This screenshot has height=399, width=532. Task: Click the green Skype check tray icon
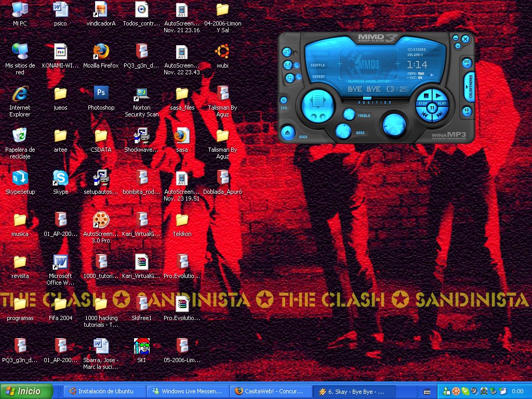[x=465, y=391]
